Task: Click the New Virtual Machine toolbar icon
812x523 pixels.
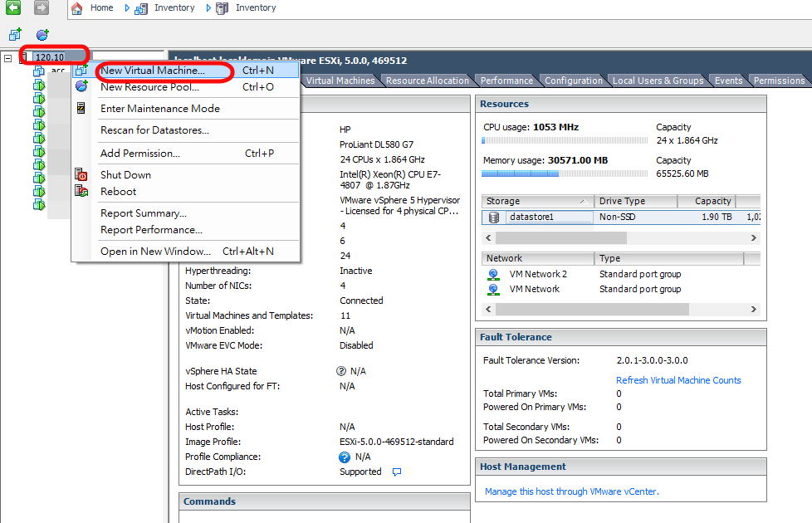Action: point(15,34)
